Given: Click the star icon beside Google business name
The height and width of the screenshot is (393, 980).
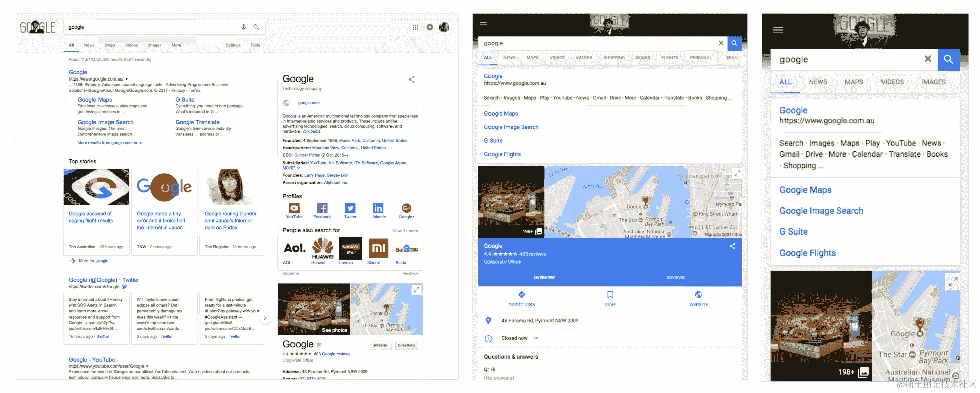Looking at the screenshot, I should (319, 344).
